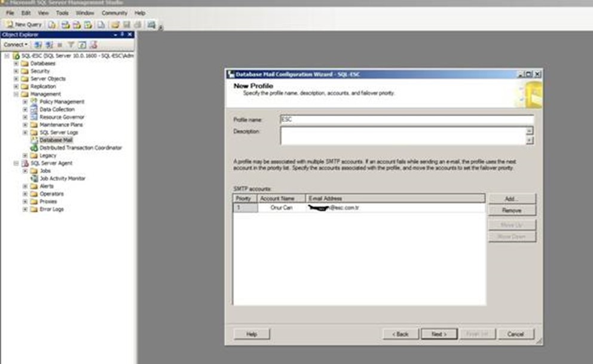Click the Connect Object Explorer icon

pos(38,45)
